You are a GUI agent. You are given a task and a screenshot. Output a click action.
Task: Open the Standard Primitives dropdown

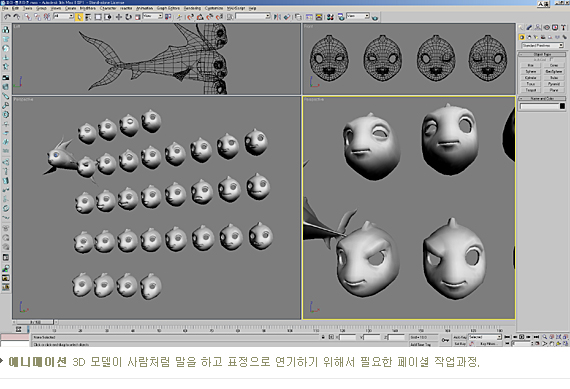pyautogui.click(x=542, y=45)
